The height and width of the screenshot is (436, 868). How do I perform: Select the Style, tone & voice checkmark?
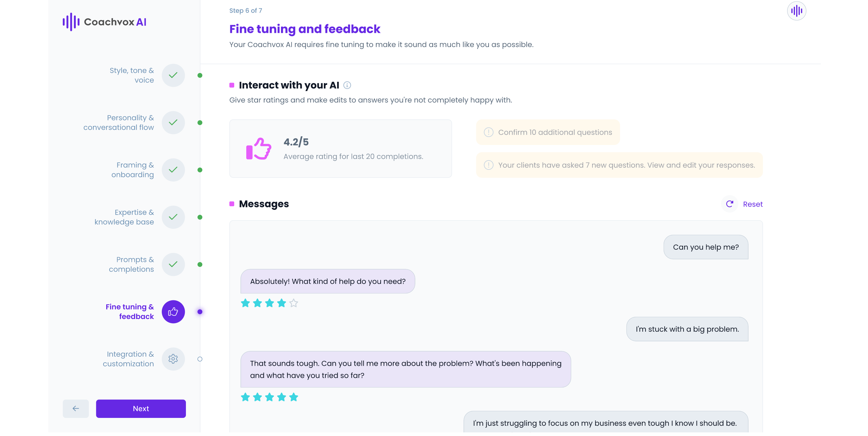point(173,75)
